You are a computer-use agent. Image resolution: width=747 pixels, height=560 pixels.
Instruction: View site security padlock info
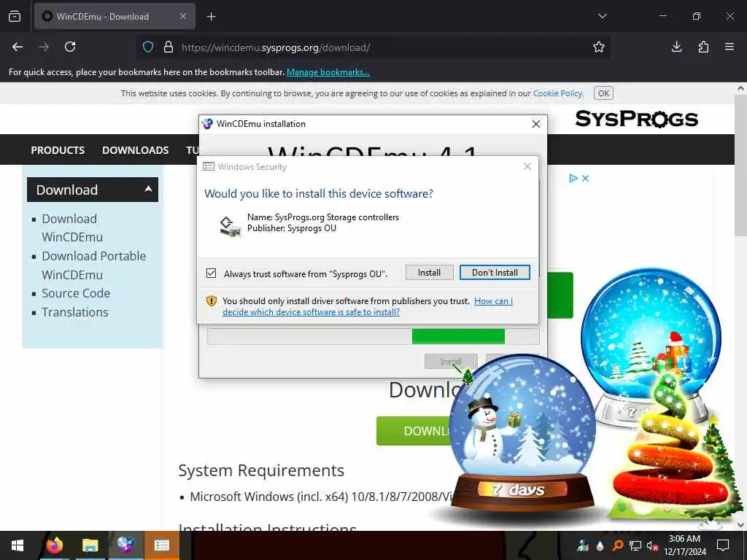click(169, 47)
